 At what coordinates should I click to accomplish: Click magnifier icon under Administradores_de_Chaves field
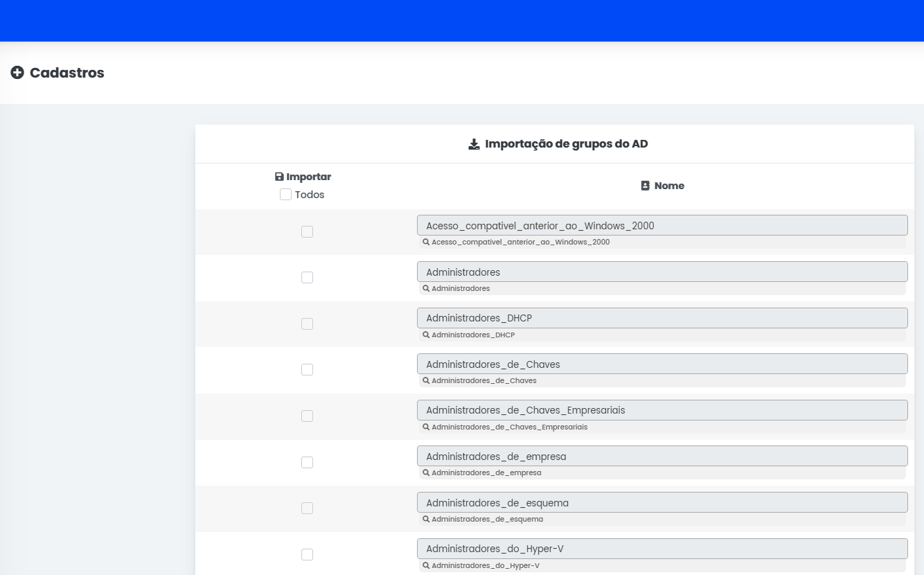point(426,380)
